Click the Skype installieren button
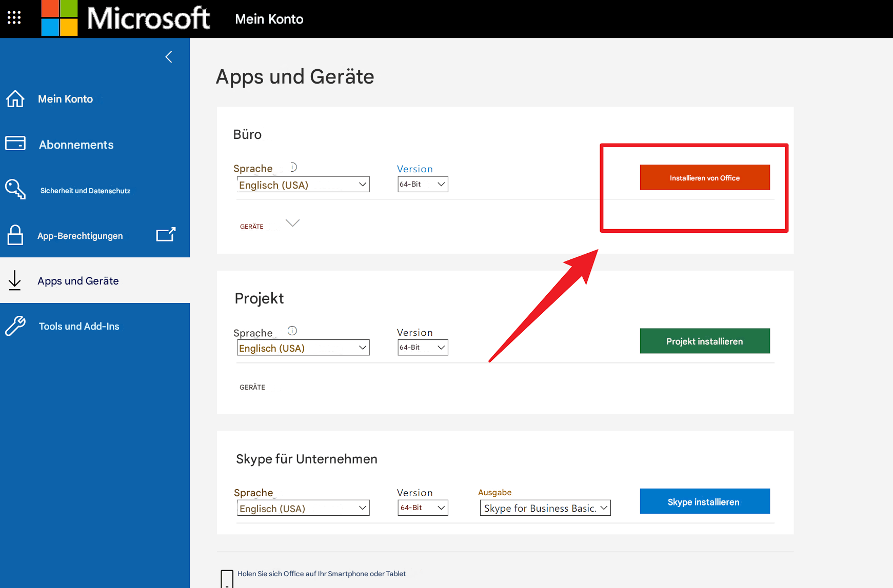Image resolution: width=893 pixels, height=588 pixels. pos(705,501)
